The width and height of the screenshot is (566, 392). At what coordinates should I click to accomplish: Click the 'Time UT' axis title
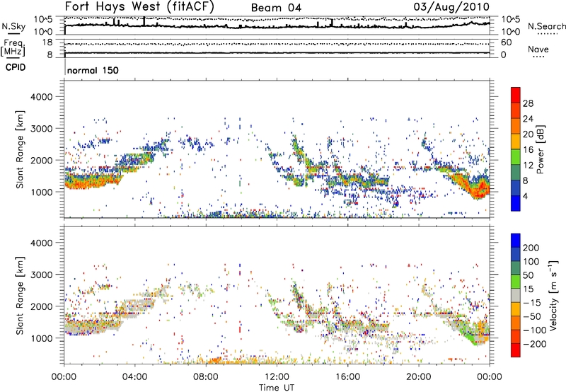tap(277, 388)
